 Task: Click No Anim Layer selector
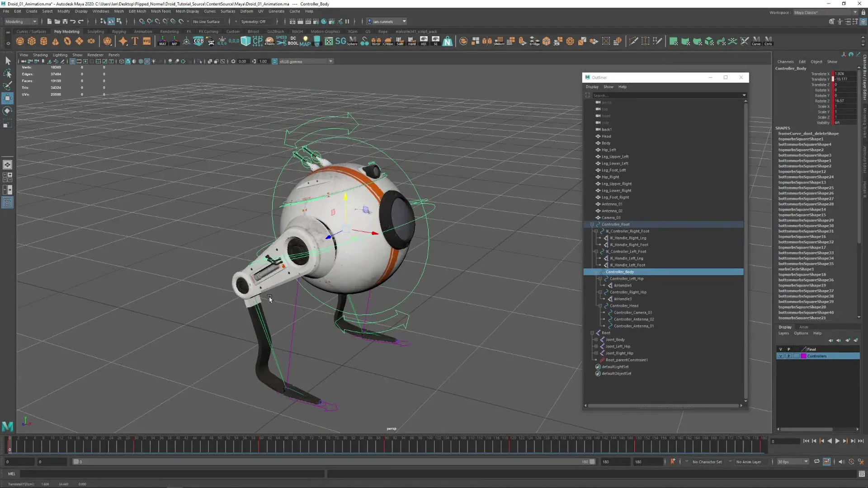click(x=749, y=462)
